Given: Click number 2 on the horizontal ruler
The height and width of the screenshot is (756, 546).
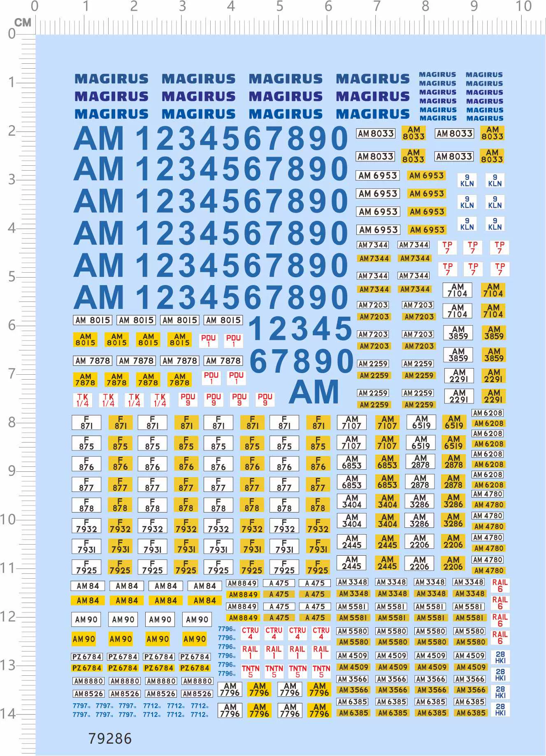Looking at the screenshot, I should click(x=134, y=6).
